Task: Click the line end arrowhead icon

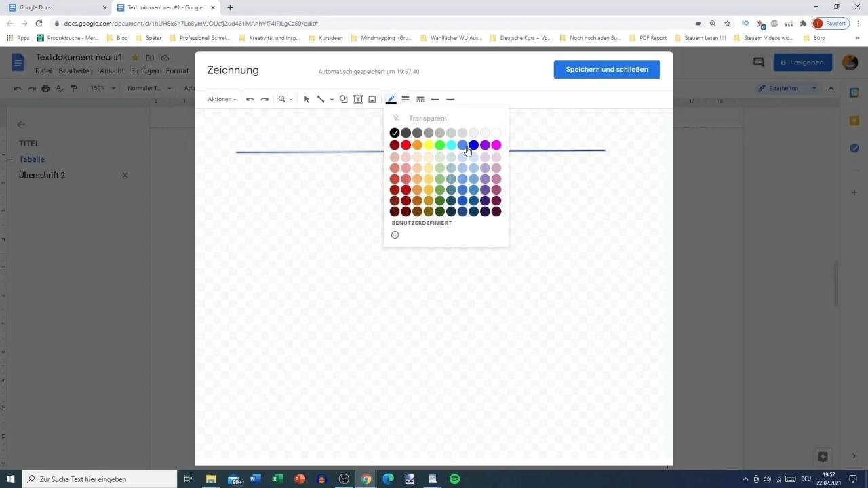Action: point(450,99)
